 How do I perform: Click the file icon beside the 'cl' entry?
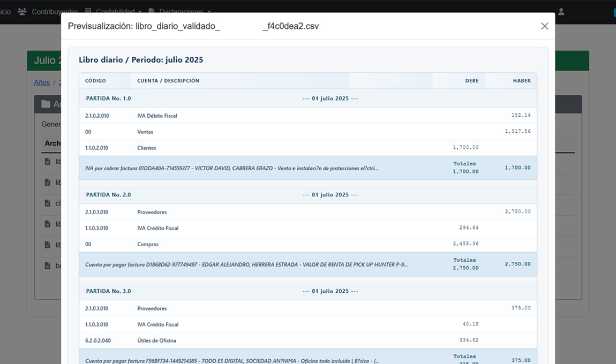tap(47, 203)
